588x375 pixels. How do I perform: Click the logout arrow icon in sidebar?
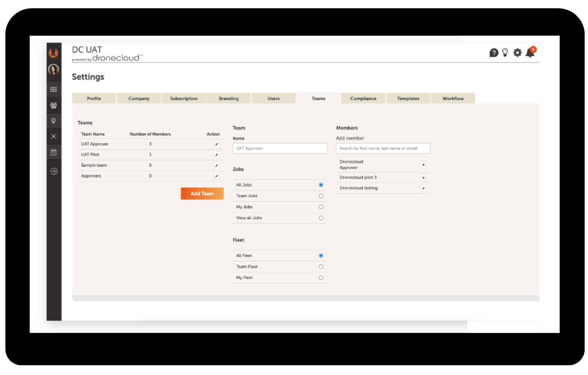54,171
